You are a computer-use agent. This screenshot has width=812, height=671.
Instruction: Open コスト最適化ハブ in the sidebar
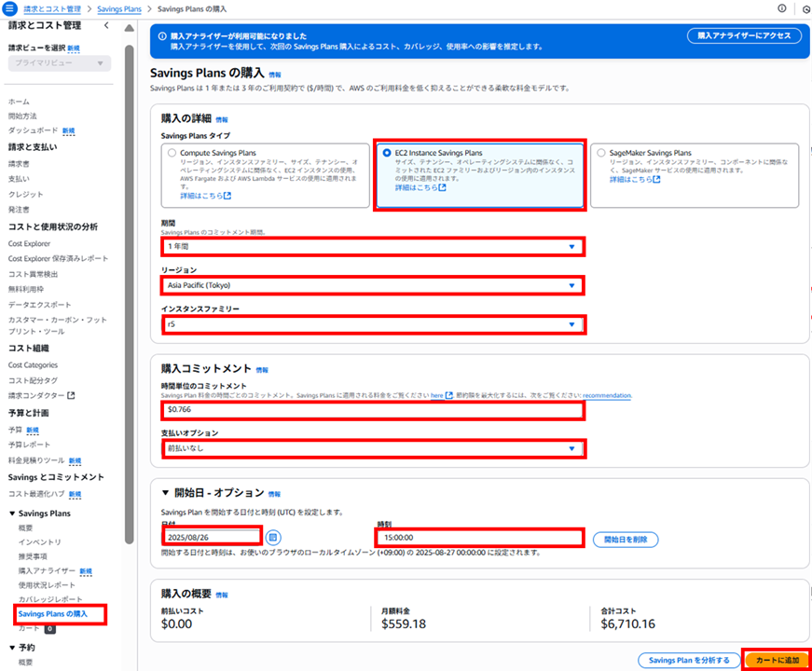click(36, 494)
